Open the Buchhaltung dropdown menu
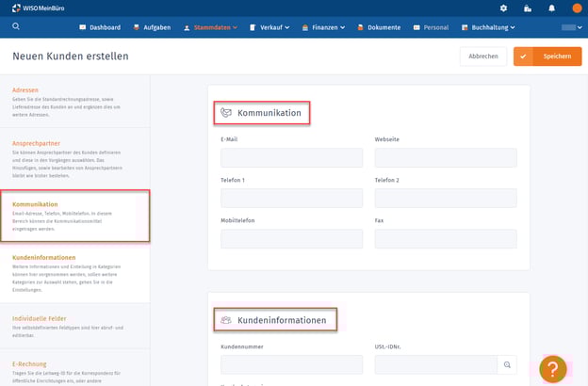The image size is (588, 386). 492,28
